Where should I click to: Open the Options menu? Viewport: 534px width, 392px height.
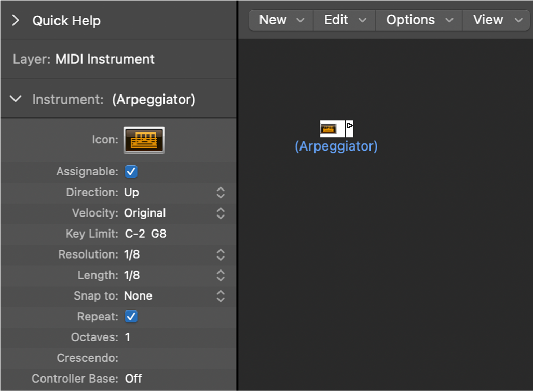[x=418, y=20]
